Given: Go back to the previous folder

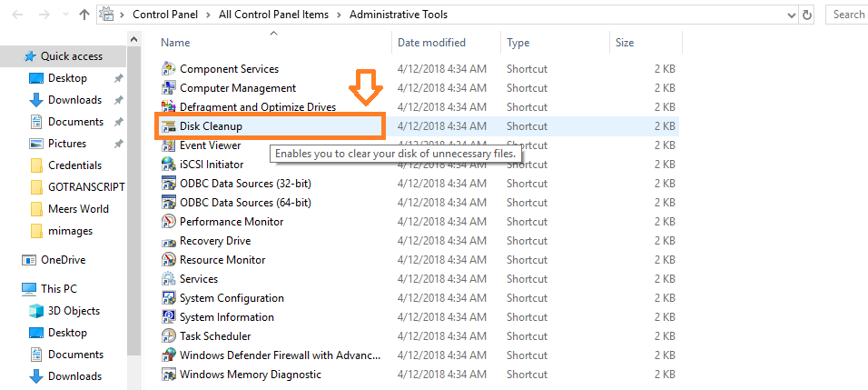Looking at the screenshot, I should pyautogui.click(x=17, y=15).
